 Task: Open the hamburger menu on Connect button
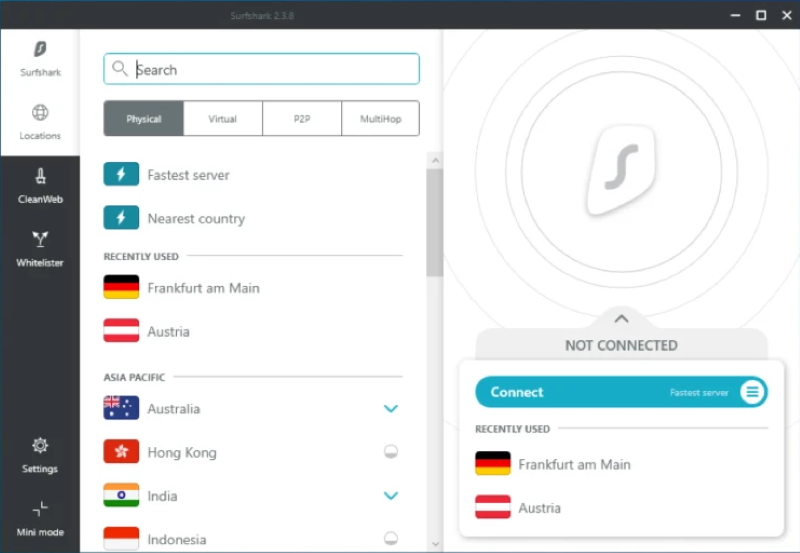(x=753, y=392)
